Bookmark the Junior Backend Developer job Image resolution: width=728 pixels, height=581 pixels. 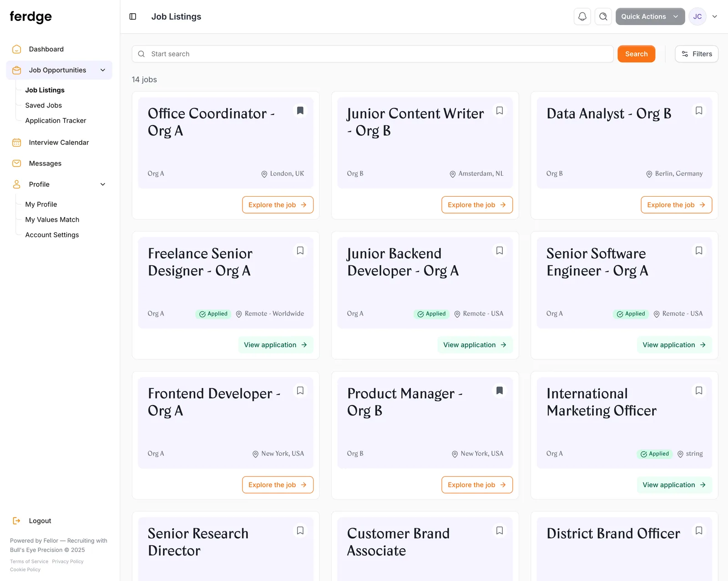[500, 250]
